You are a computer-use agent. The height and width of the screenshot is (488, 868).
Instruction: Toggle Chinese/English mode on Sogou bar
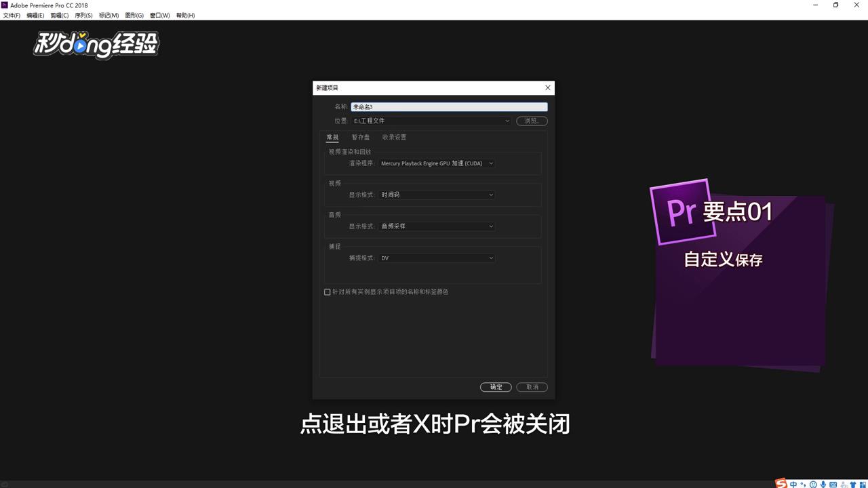tap(793, 484)
